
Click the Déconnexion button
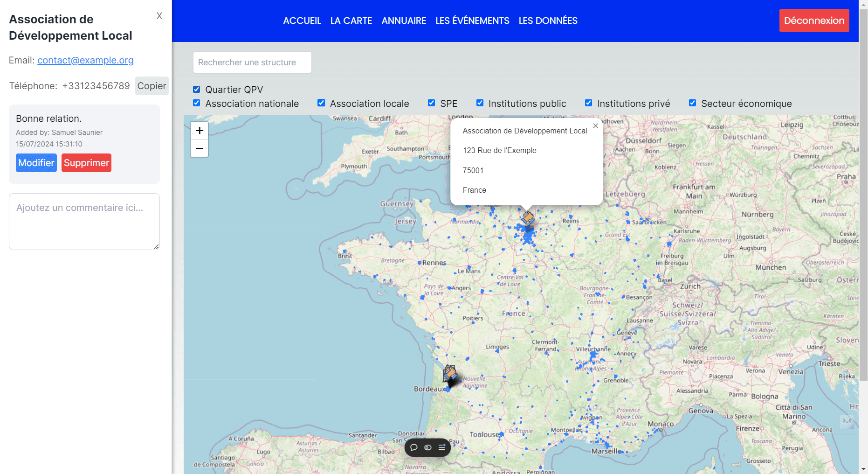coord(814,21)
